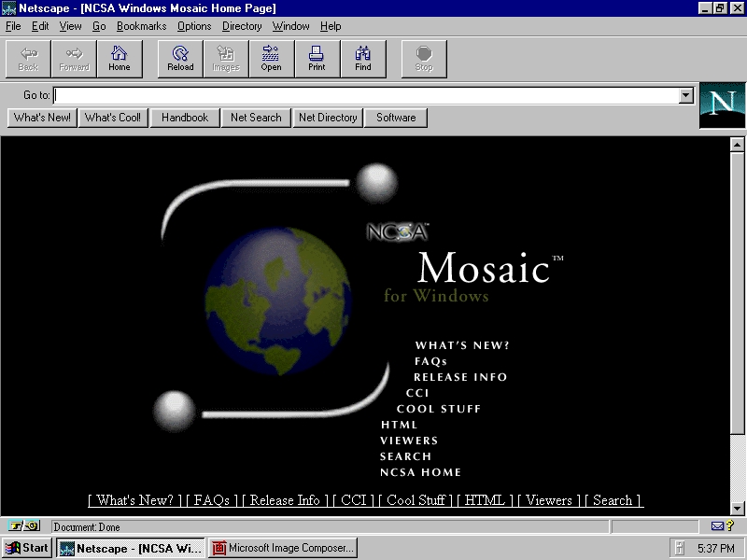Viewport: 747px width, 560px height.
Task: Expand the Go to address dropdown
Action: pos(685,96)
